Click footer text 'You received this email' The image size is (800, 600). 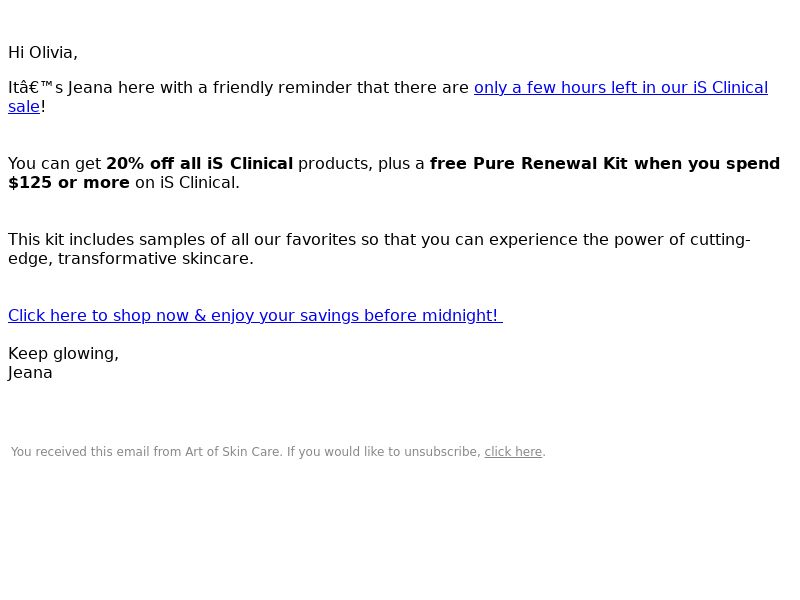[x=80, y=452]
